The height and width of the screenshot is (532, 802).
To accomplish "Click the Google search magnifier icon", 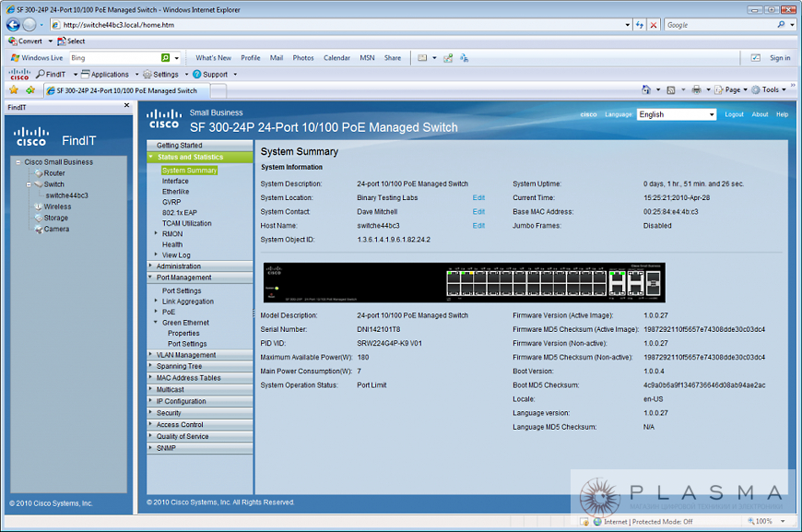I will [781, 25].
